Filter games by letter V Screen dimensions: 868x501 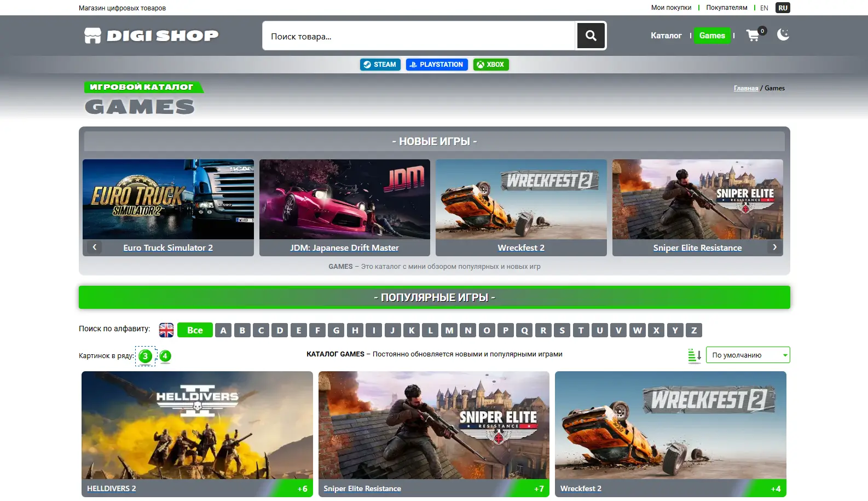[x=618, y=330]
